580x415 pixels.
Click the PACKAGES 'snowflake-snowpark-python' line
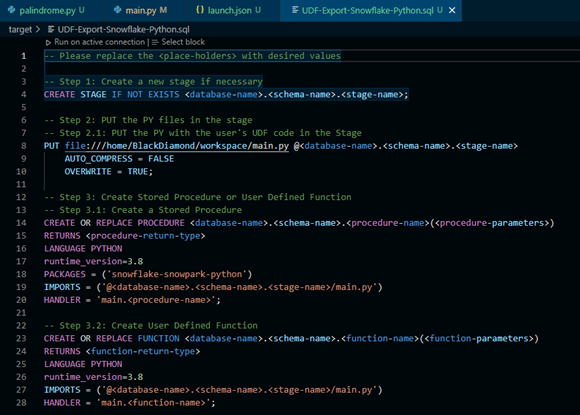[148, 274]
